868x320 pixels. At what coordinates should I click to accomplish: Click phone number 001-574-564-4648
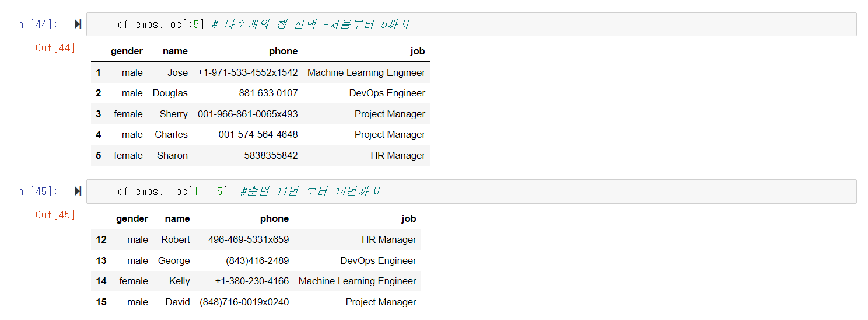point(258,134)
